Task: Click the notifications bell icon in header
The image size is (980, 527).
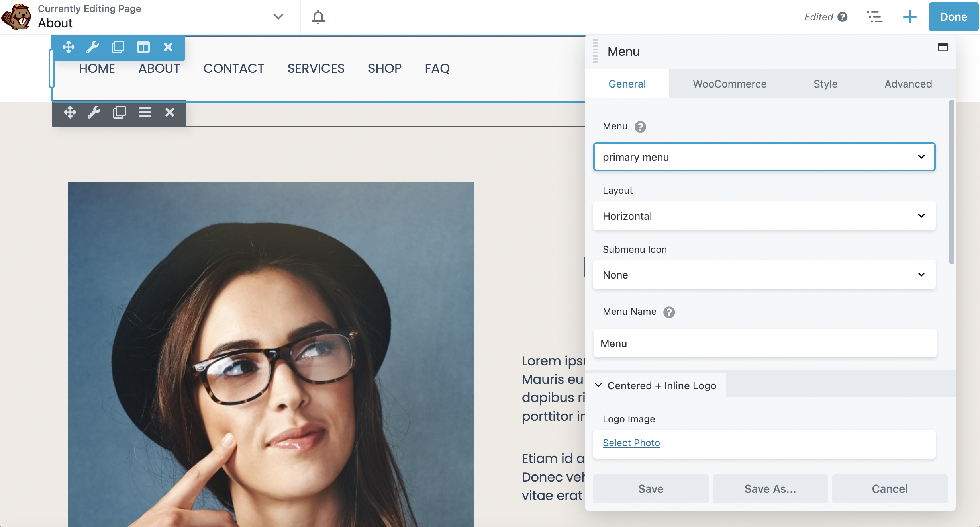Action: 318,16
